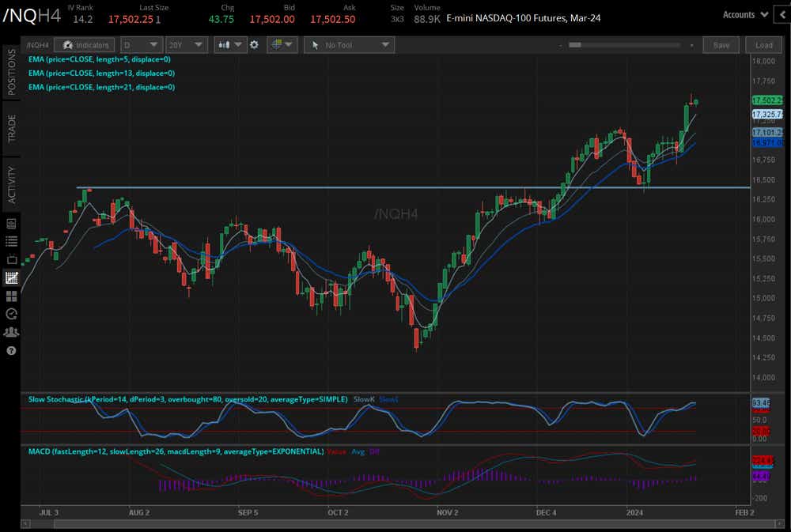Click the JUL 3 date label
Image resolution: width=791 pixels, height=532 pixels.
coord(49,512)
